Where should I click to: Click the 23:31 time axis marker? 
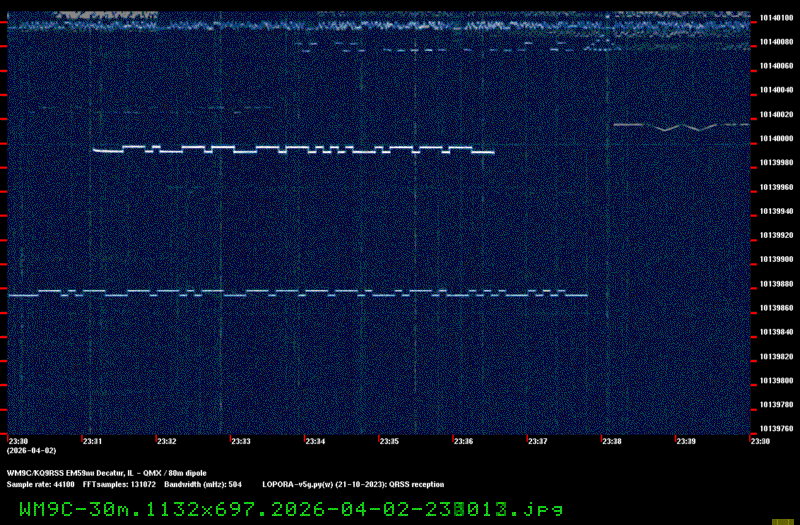coord(92,441)
